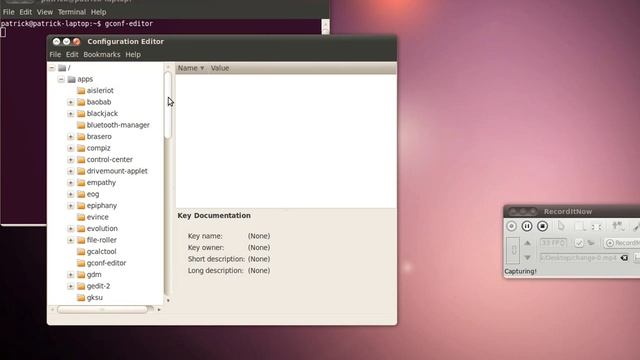This screenshot has width=640, height=360.
Task: Expand the empathy folder
Action: (x=71, y=182)
